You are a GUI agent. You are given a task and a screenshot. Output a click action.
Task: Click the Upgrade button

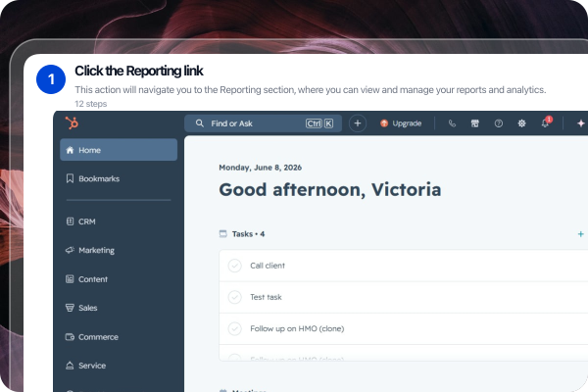click(401, 123)
